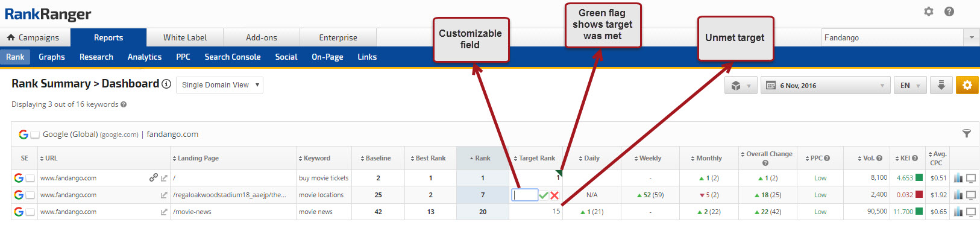Open the /movie-news landing page link

coord(192,212)
